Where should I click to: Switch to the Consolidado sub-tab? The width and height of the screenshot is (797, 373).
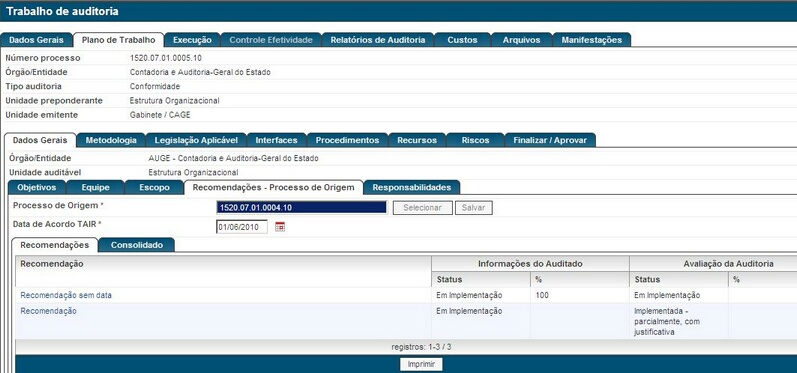(137, 245)
